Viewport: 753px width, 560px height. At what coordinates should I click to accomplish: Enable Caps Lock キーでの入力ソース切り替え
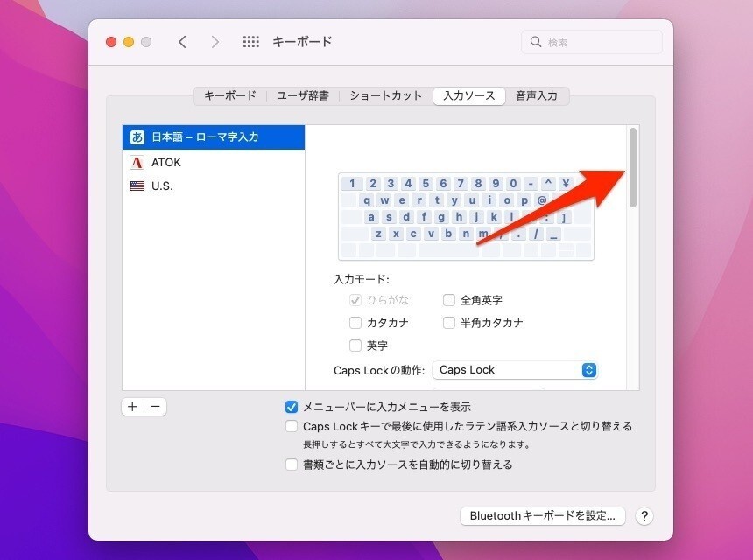[x=291, y=426]
